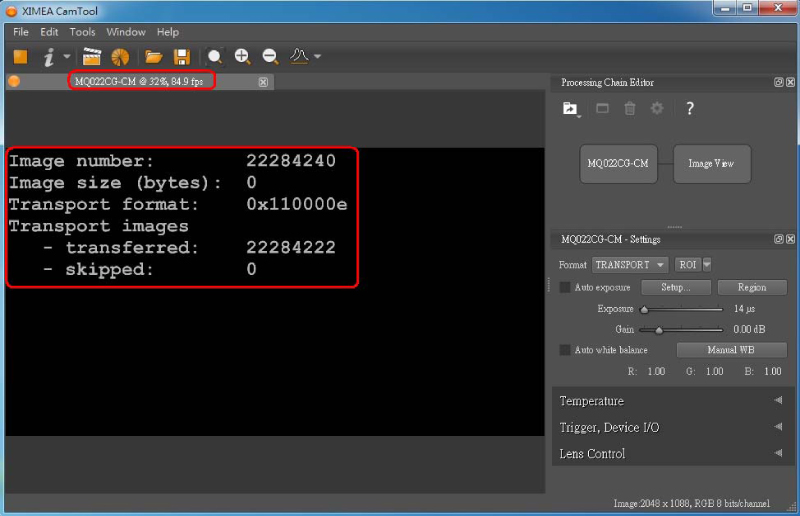Select the MQ022CG-CM chain node

point(618,164)
